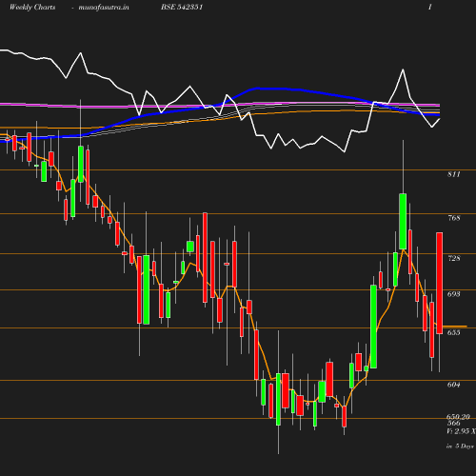
Task: Click the 'Weekly Charts' title text
Action: point(32,8)
